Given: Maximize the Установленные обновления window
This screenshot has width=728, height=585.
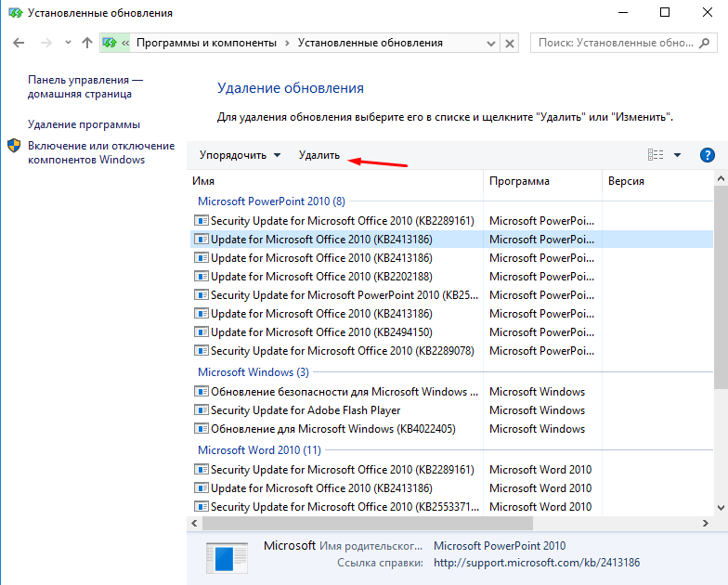Looking at the screenshot, I should (x=665, y=13).
